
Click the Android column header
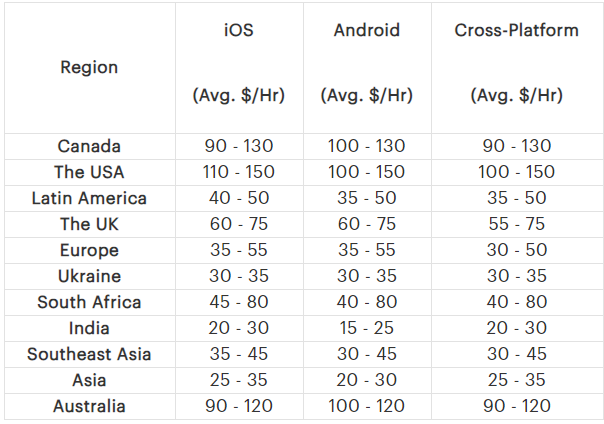(x=366, y=30)
